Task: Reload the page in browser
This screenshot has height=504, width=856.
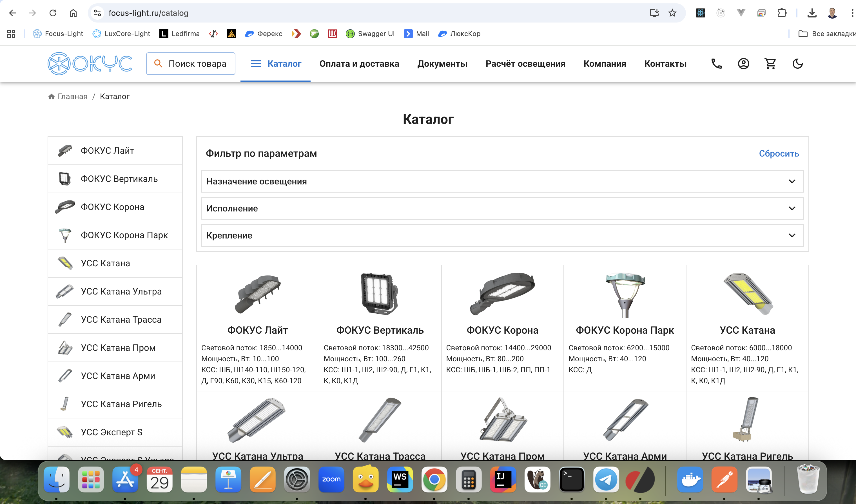Action: (x=53, y=13)
